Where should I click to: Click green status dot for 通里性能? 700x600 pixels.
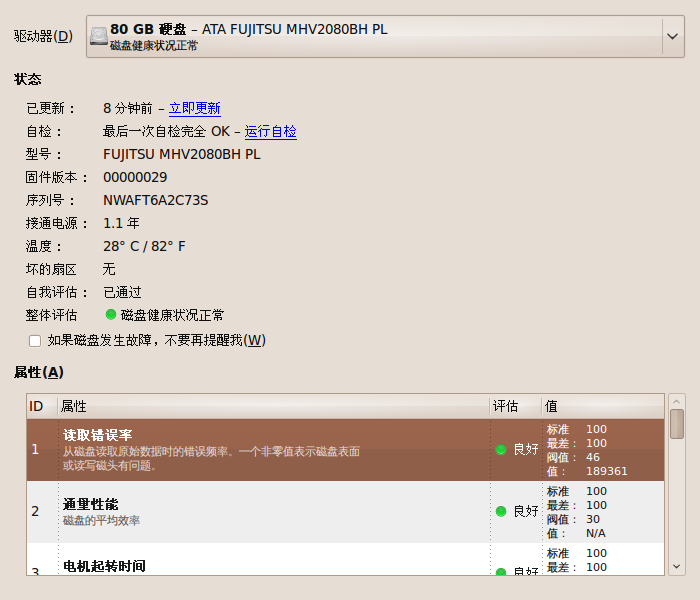[x=501, y=511]
